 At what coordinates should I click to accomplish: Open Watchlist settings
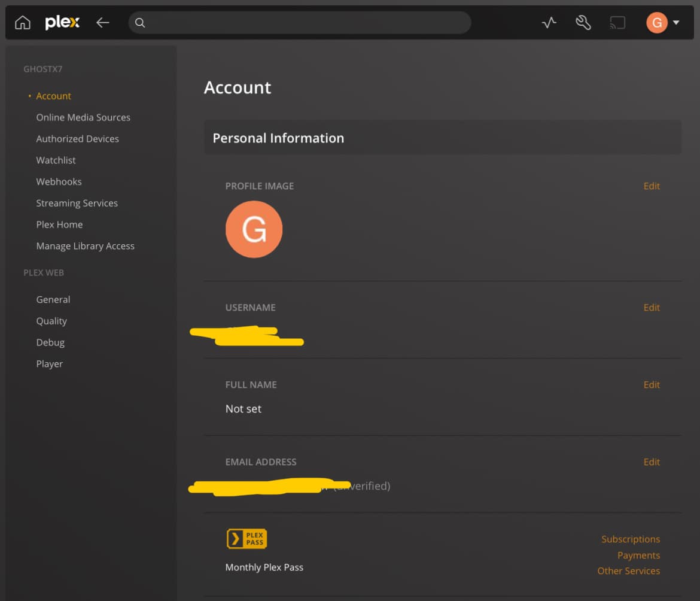coord(56,160)
